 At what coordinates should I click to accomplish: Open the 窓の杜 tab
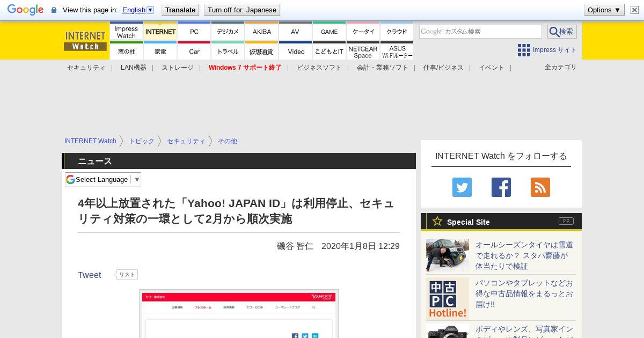(126, 52)
